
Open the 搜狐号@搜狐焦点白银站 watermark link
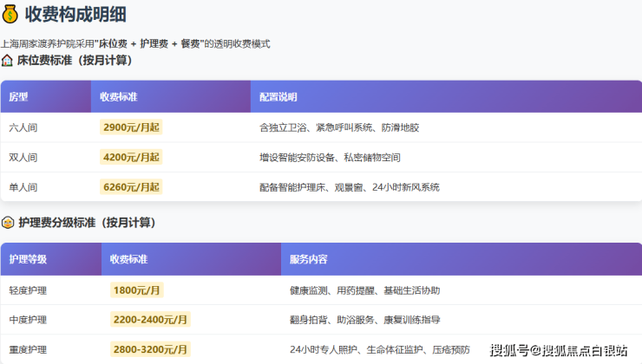[559, 350]
